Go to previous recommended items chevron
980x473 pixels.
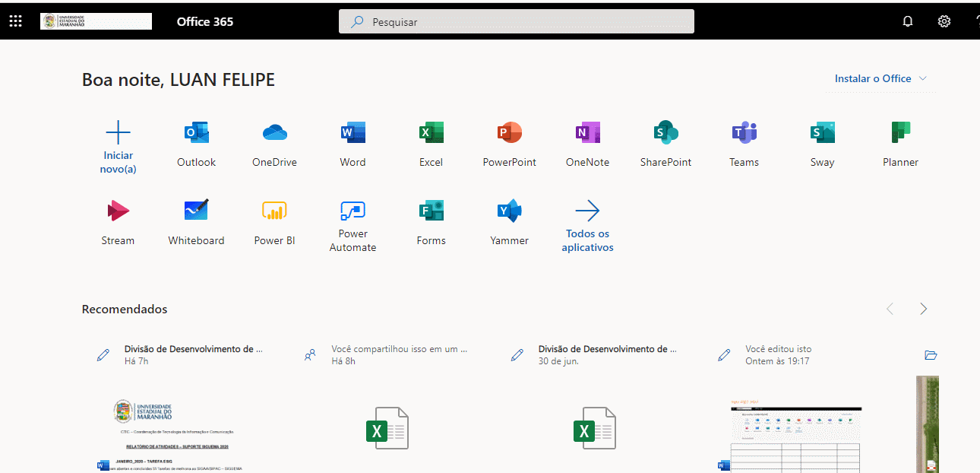click(890, 309)
